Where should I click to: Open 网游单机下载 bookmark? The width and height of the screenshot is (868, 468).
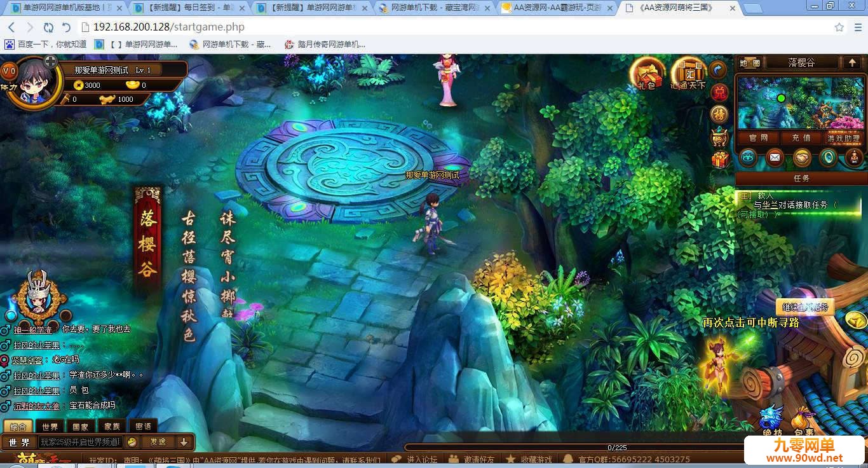click(x=229, y=45)
